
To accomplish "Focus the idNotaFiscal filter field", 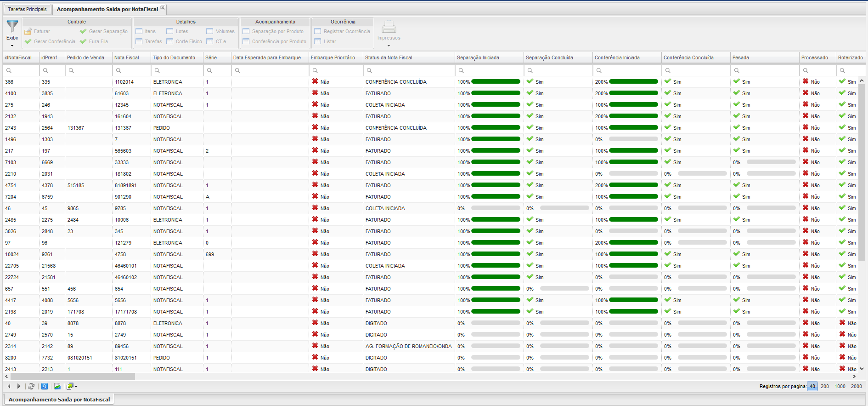I will pos(21,70).
